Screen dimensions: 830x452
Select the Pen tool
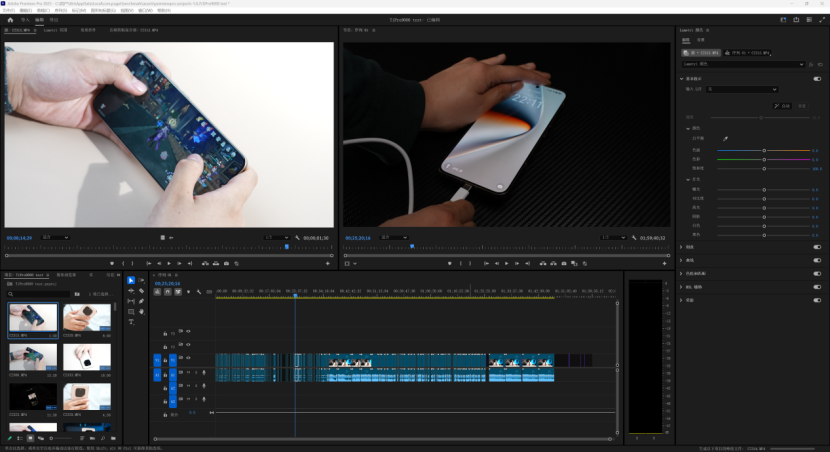[x=142, y=301]
